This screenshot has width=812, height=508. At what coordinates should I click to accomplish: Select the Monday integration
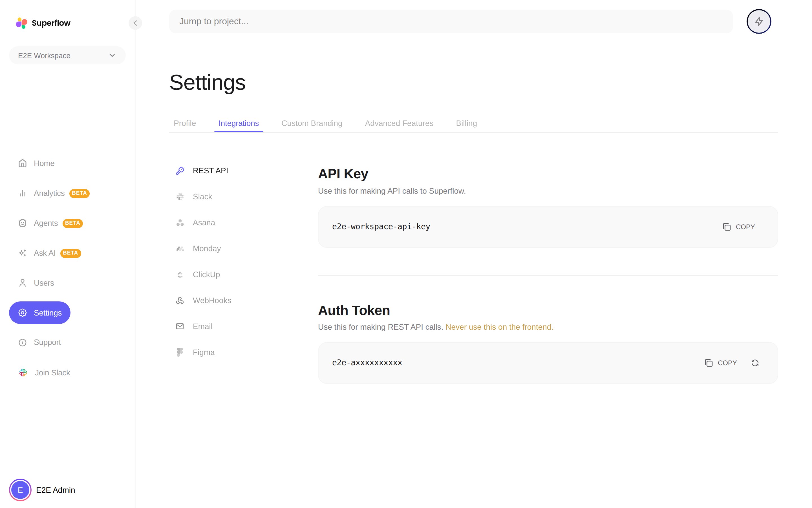[199, 249]
